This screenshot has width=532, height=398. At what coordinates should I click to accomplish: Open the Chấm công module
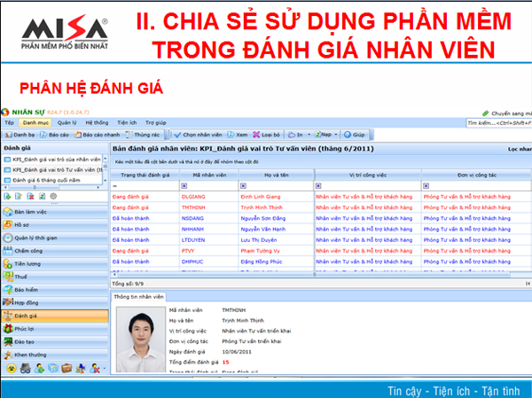pyautogui.click(x=31, y=251)
